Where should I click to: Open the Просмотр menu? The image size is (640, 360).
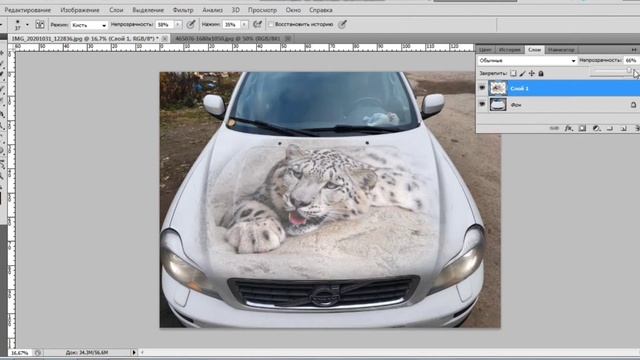(262, 10)
